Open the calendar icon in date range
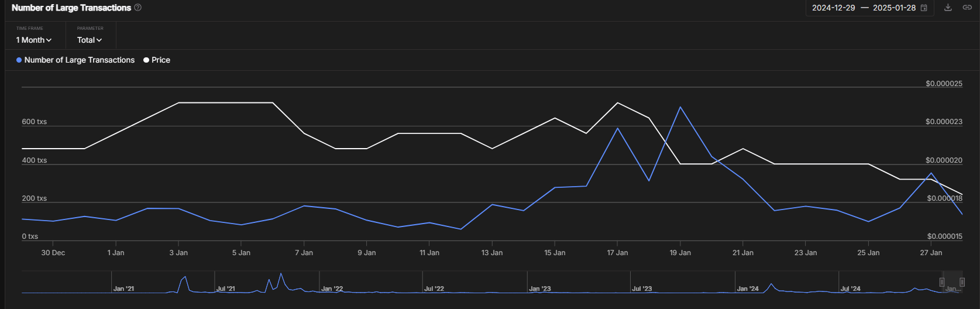This screenshot has height=309, width=980. pos(924,8)
